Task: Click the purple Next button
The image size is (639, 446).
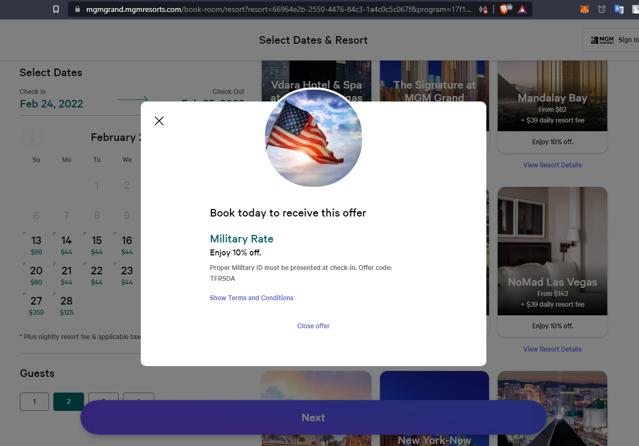Action: [x=313, y=417]
